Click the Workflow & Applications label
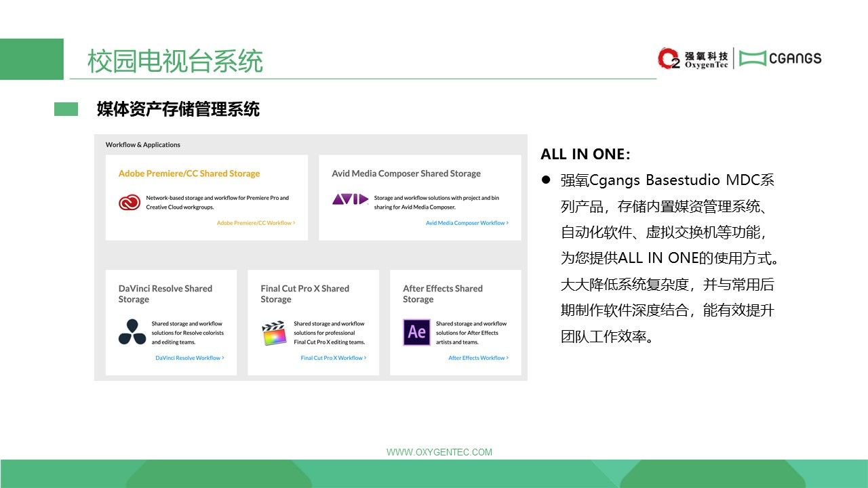 143,144
